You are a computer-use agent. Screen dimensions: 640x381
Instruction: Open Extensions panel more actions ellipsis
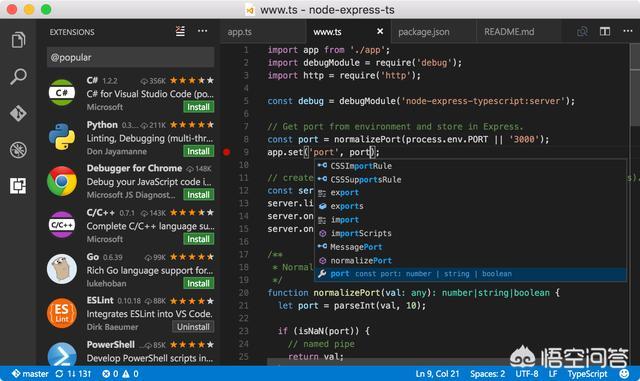click(x=202, y=31)
